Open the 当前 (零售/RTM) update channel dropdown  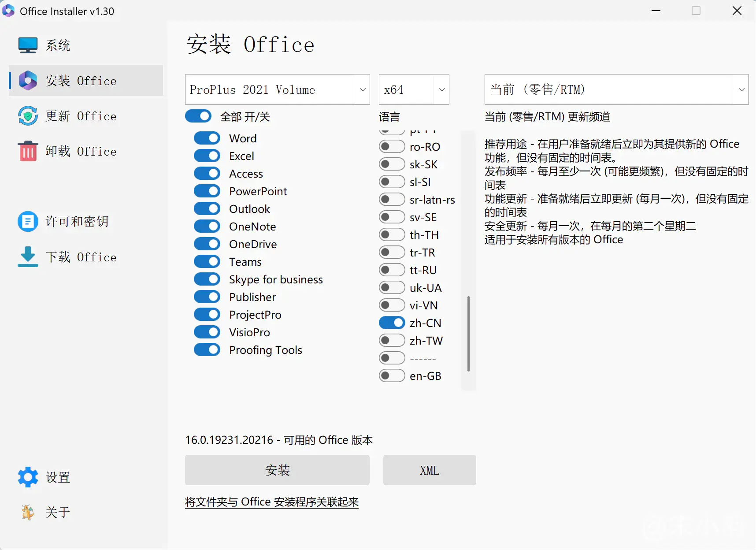coord(616,89)
